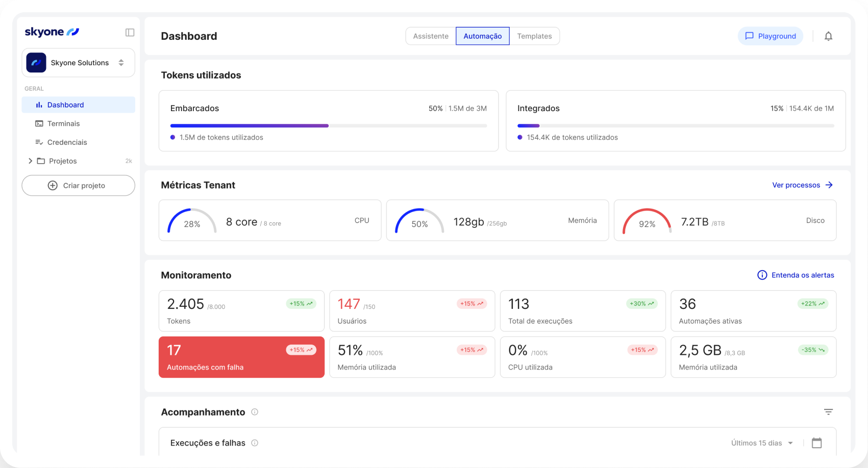This screenshot has width=868, height=468.
Task: Open the Ver processos link
Action: click(802, 185)
